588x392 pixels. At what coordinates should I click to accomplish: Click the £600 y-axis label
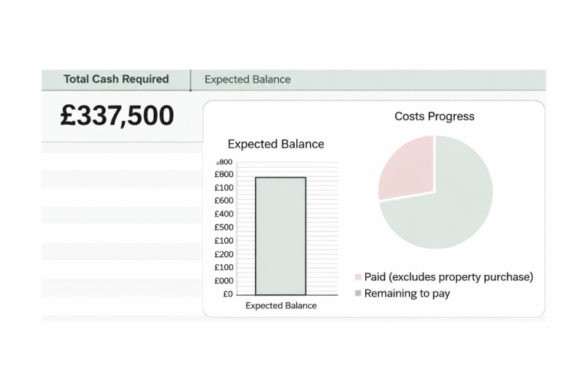point(224,201)
